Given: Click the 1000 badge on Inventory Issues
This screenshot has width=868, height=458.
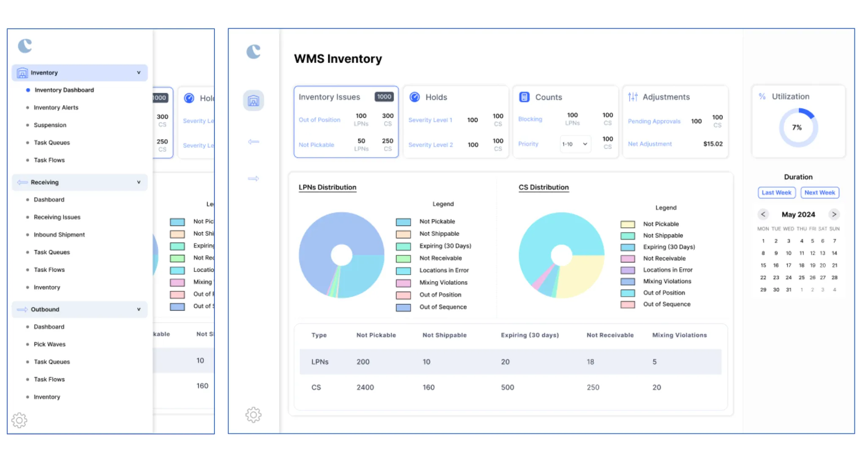Looking at the screenshot, I should 384,97.
